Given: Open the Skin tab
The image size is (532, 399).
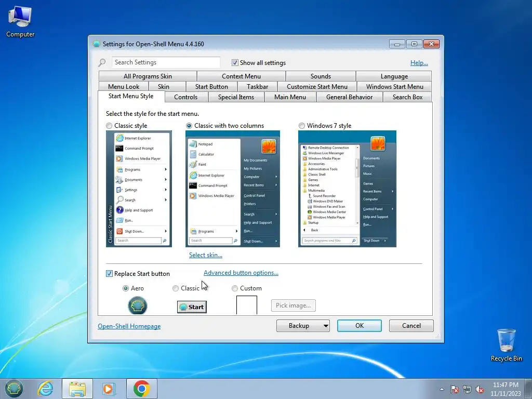Looking at the screenshot, I should (163, 87).
